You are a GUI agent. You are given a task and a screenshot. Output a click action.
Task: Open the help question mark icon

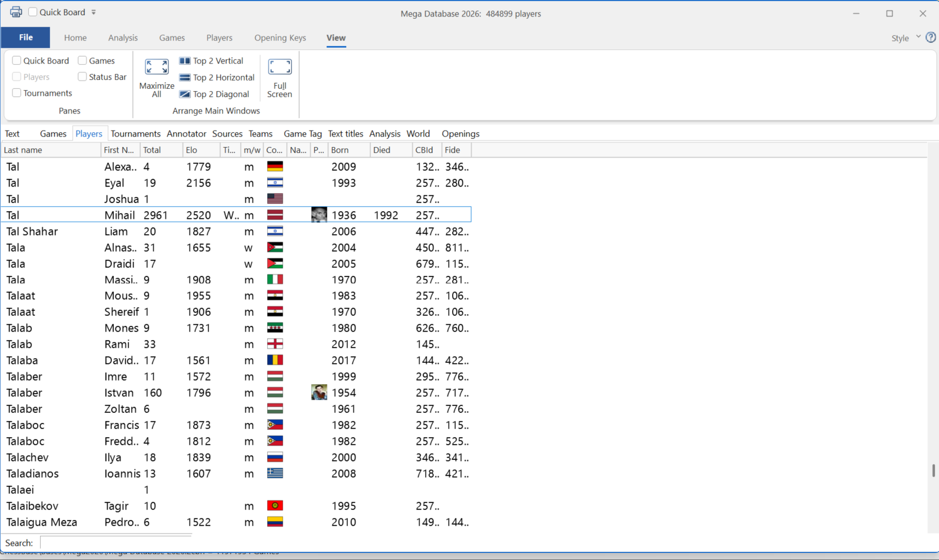point(931,37)
